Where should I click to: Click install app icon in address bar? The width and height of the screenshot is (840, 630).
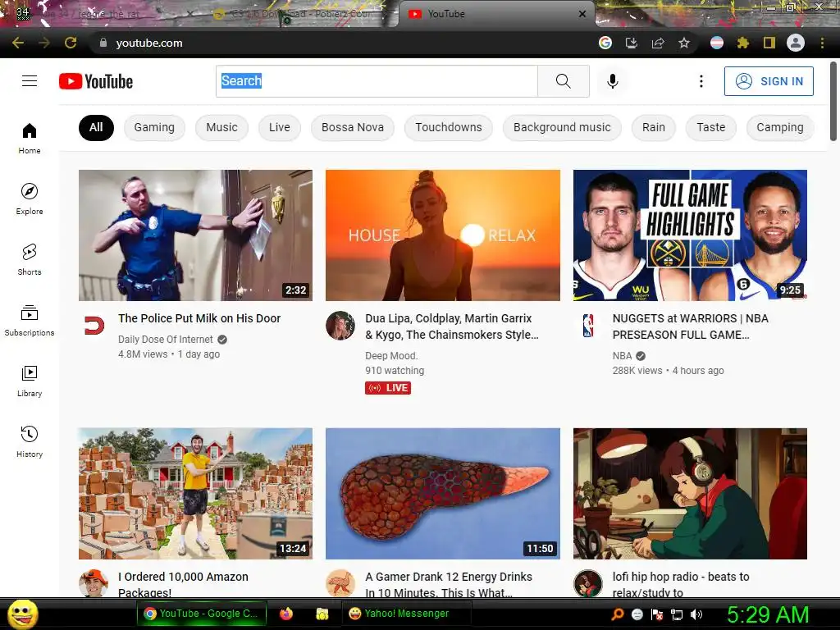tap(632, 43)
